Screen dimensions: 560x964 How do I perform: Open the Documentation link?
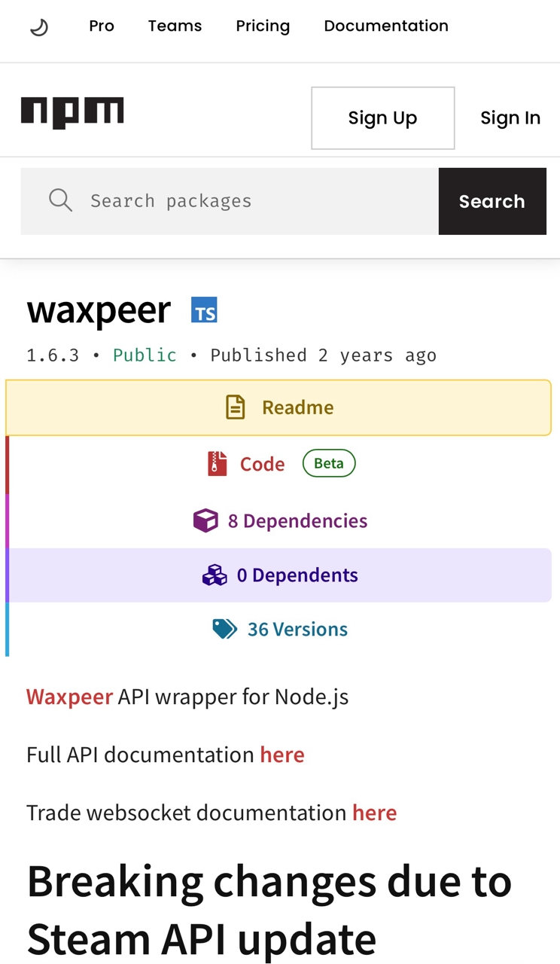pyautogui.click(x=386, y=26)
